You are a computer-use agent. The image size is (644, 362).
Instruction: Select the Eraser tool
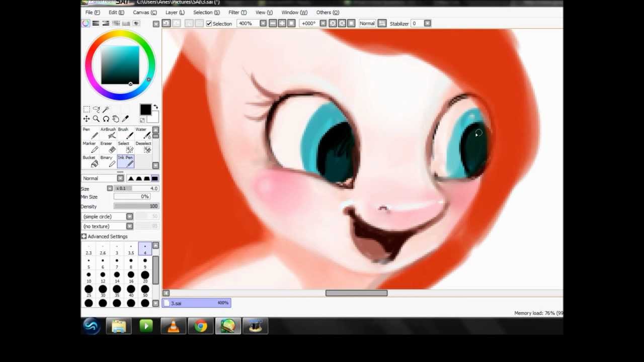pos(108,147)
